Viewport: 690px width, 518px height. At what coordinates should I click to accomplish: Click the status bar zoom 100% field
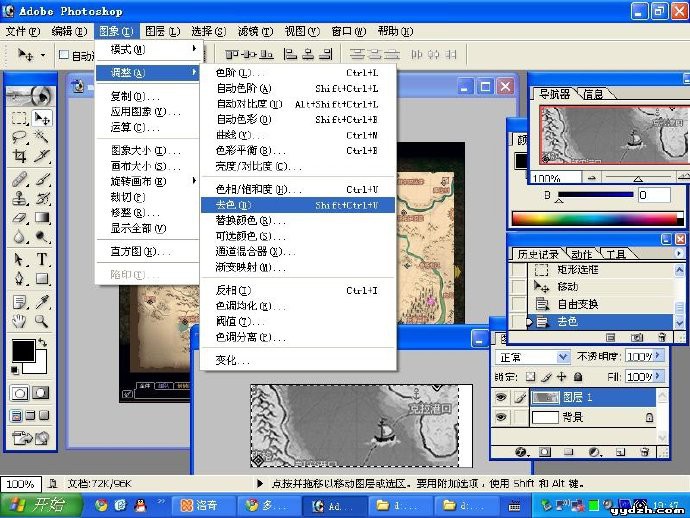pyautogui.click(x=20, y=484)
